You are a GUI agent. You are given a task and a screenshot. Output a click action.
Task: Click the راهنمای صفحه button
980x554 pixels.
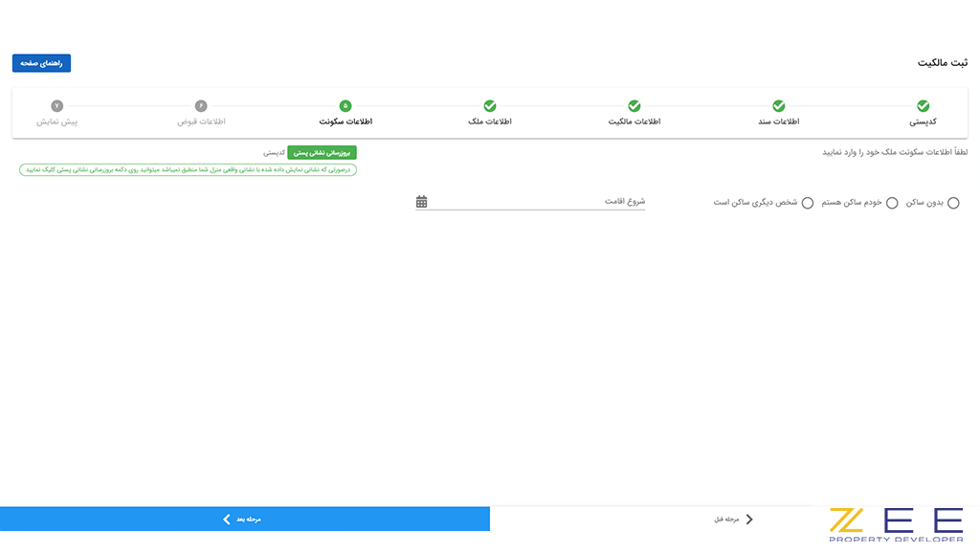coord(40,62)
